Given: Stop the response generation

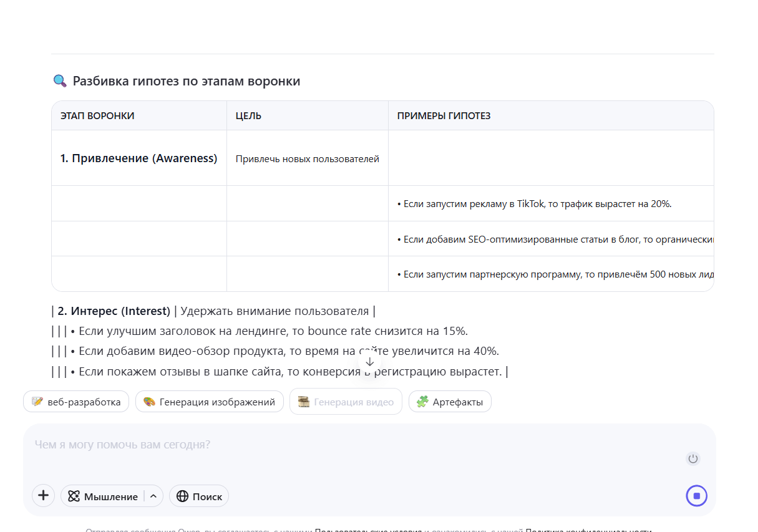Looking at the screenshot, I should [696, 496].
